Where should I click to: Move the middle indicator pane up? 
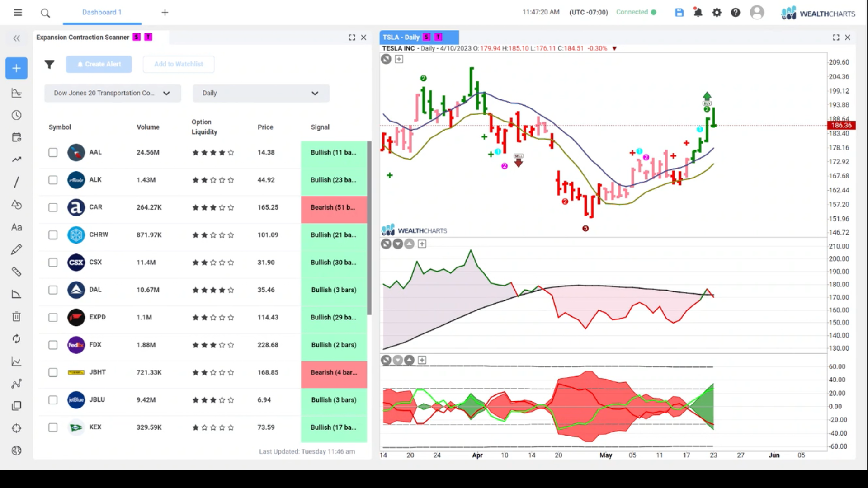pyautogui.click(x=409, y=244)
